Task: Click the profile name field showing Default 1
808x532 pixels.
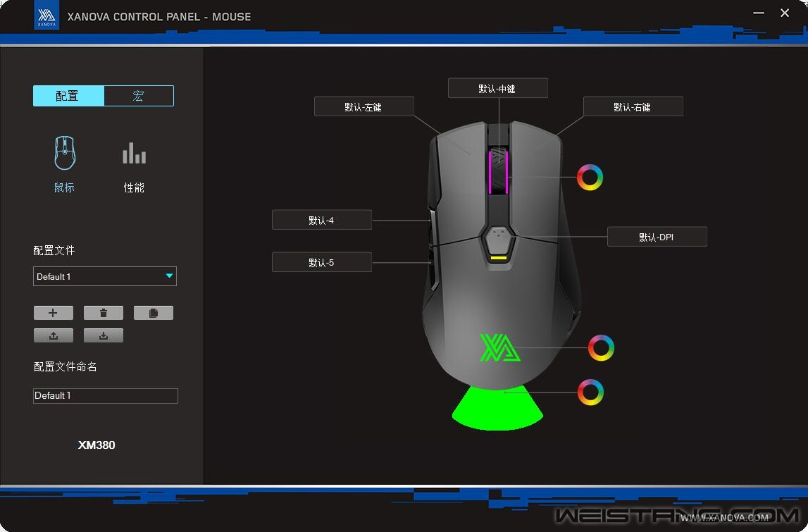Action: click(105, 396)
